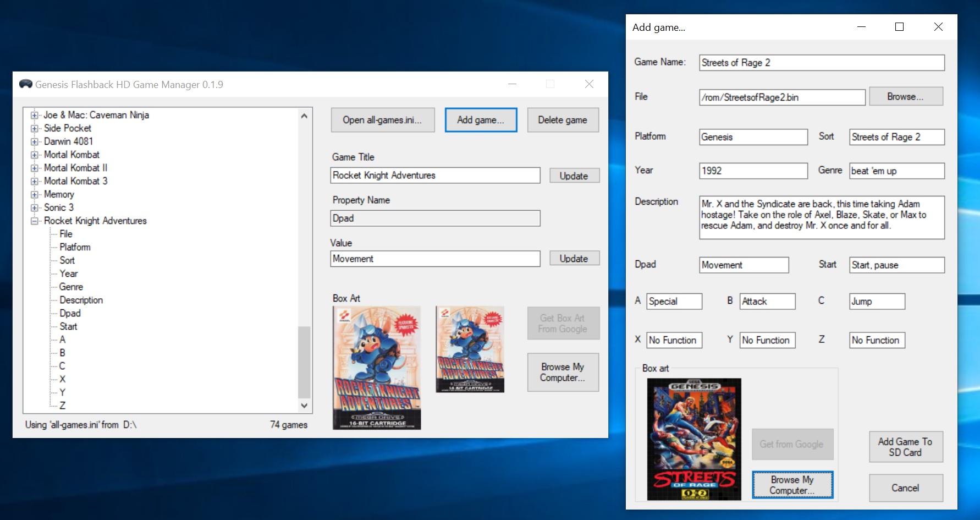The height and width of the screenshot is (520, 980).
Task: Click the Value field showing Movement
Action: click(x=435, y=259)
